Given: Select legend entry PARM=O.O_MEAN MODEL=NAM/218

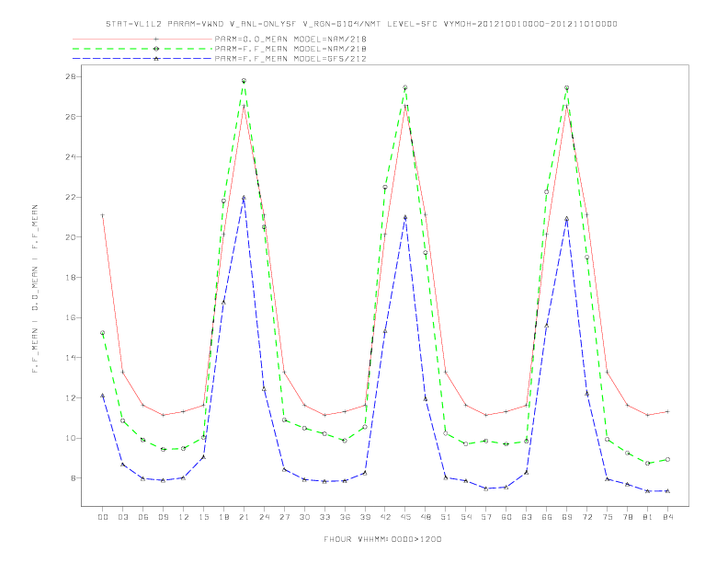Looking at the screenshot, I should tap(290, 39).
